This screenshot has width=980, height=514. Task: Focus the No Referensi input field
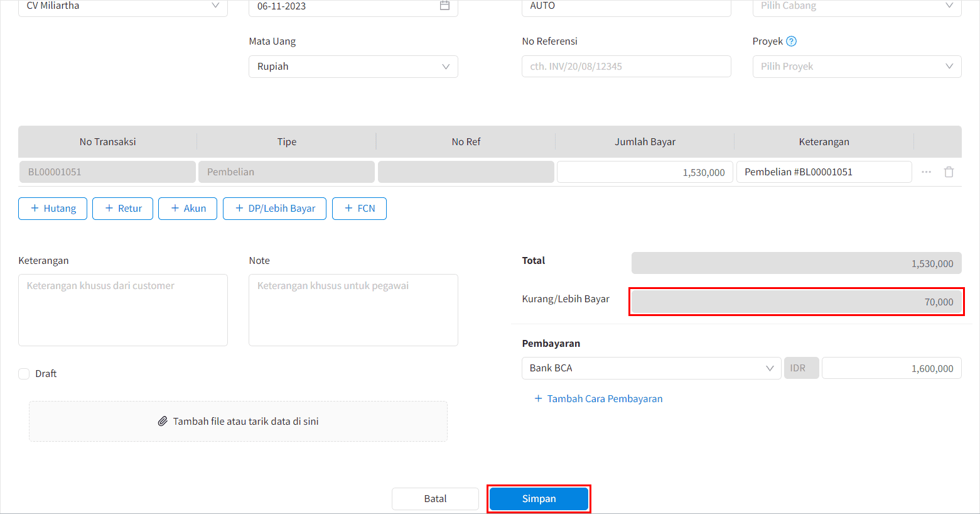click(627, 67)
